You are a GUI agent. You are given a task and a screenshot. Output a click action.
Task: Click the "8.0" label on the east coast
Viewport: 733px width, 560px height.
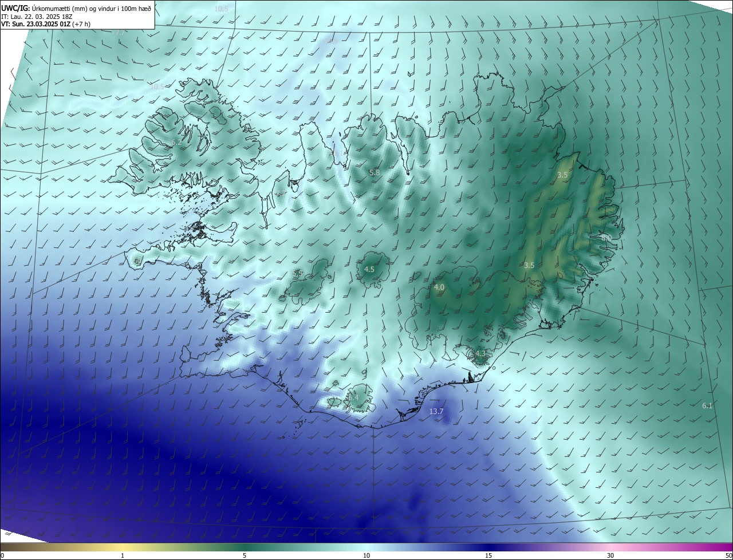click(607, 237)
